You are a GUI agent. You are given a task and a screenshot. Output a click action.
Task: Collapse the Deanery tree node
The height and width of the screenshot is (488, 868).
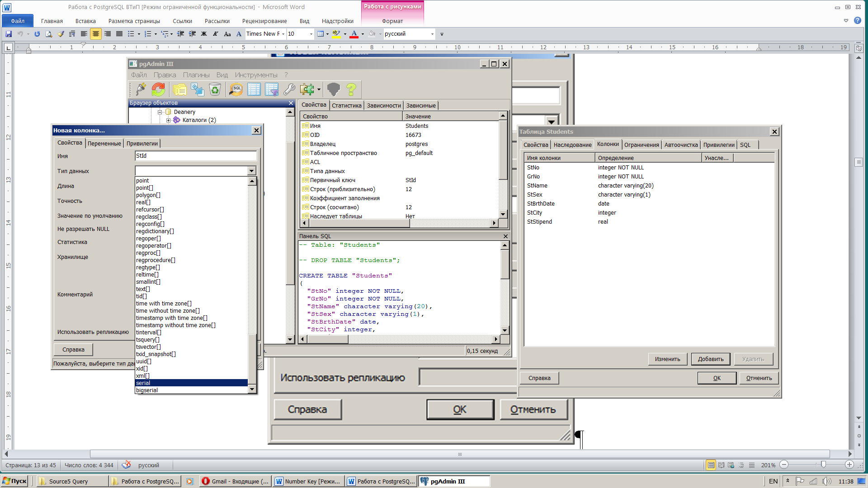160,112
